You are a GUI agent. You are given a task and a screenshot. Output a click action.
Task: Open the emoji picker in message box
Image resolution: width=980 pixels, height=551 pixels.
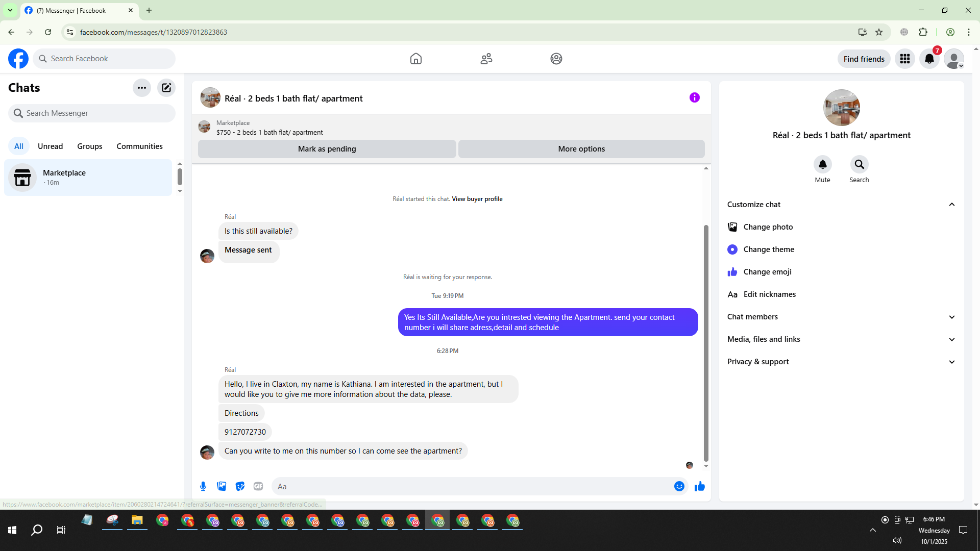(679, 486)
